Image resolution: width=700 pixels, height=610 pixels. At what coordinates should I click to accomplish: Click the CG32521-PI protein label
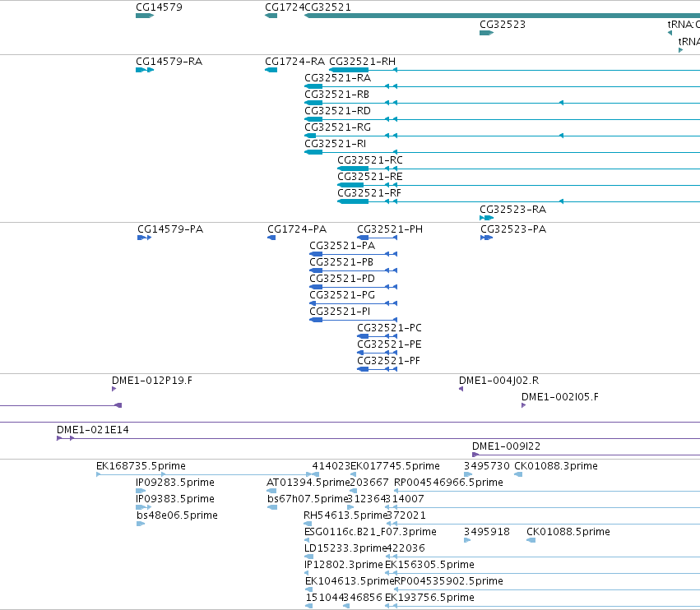[340, 312]
